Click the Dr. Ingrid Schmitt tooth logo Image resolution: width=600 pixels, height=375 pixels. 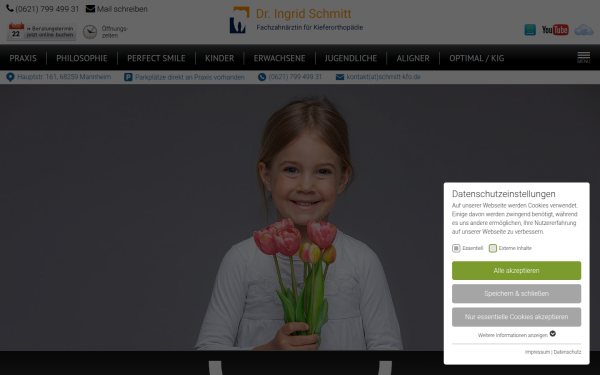pyautogui.click(x=239, y=20)
